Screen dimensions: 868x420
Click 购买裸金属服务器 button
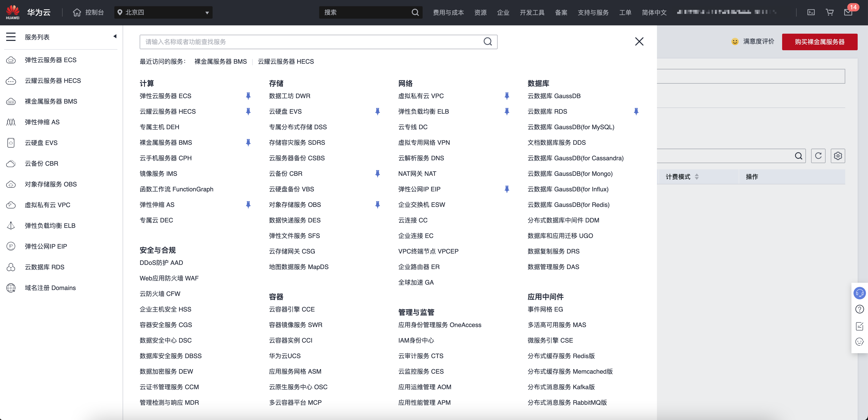[819, 42]
